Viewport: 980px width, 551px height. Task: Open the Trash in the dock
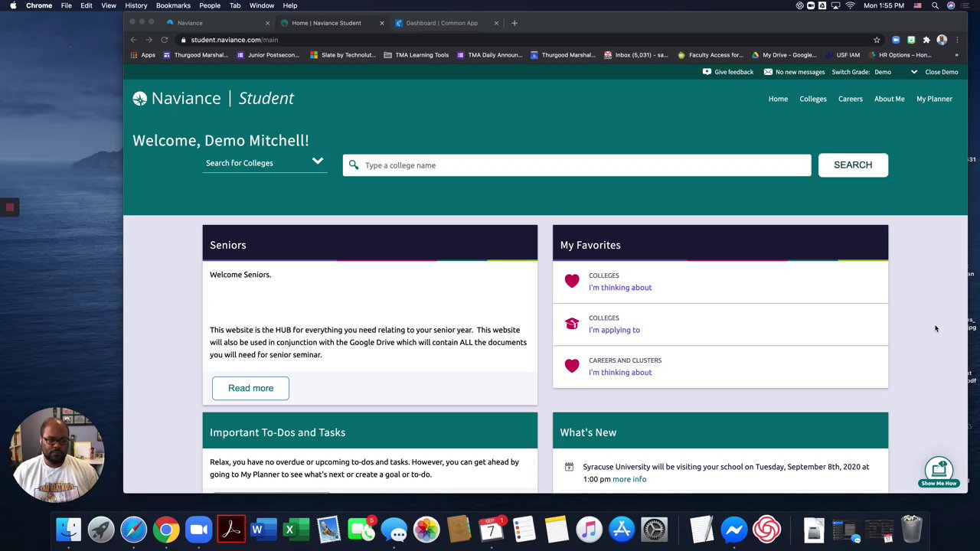[x=911, y=530]
